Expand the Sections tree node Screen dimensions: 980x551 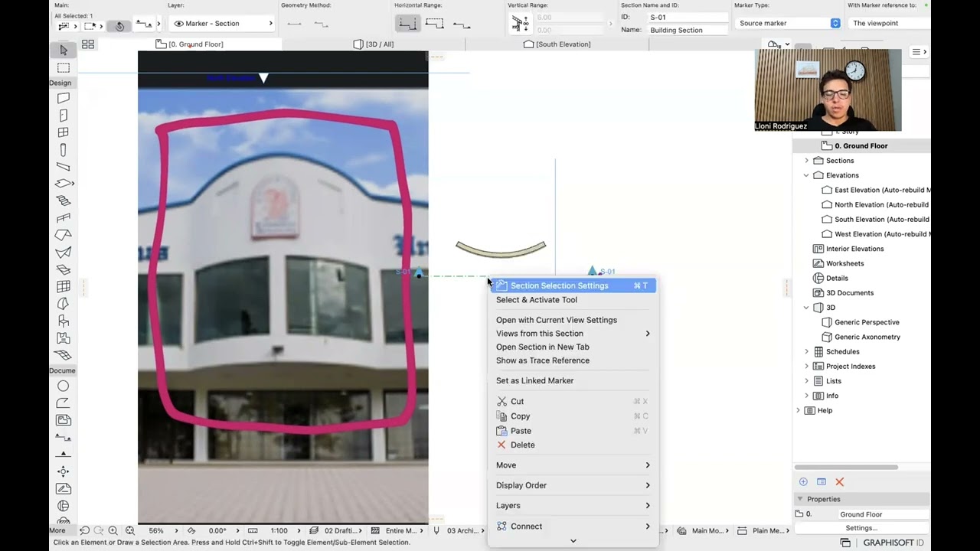(806, 161)
